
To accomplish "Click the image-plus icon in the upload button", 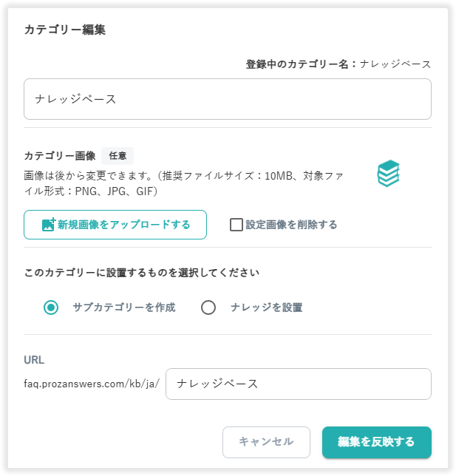I will tap(48, 225).
